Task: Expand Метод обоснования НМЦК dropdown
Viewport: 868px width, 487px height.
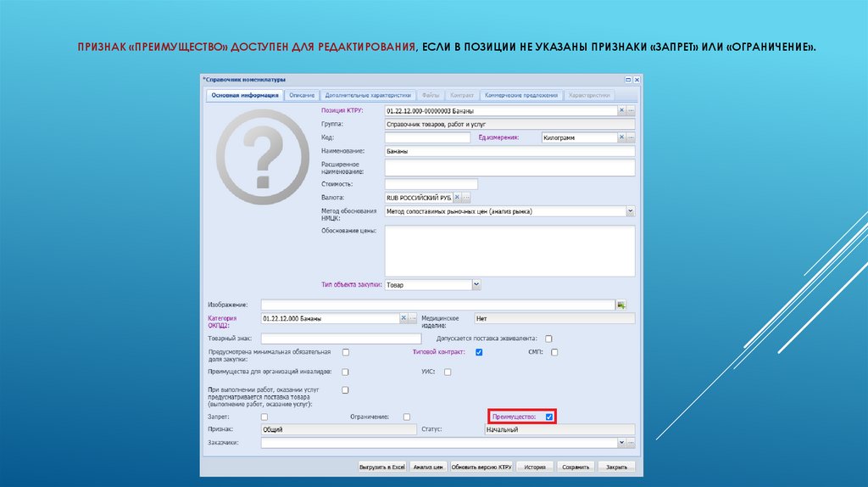Action: coord(630,211)
